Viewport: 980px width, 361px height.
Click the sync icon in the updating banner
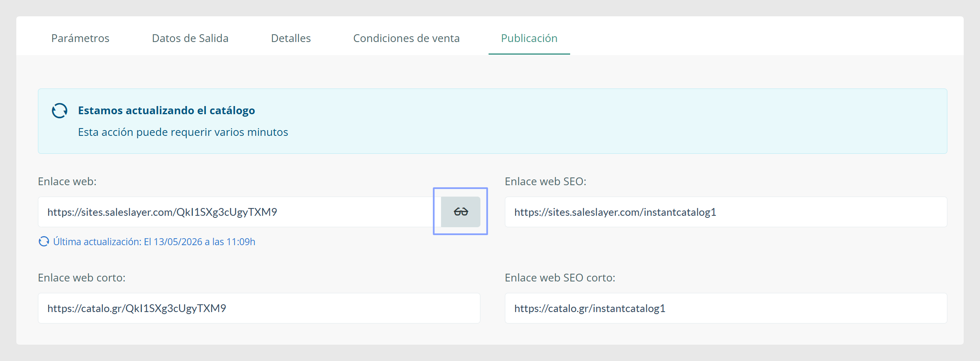(x=60, y=111)
